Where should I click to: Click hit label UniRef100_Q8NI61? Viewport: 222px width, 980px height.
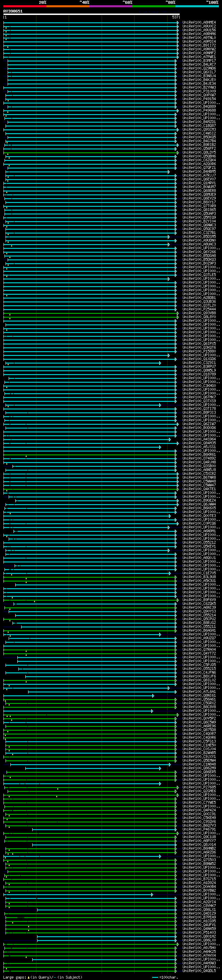click(x=199, y=695)
